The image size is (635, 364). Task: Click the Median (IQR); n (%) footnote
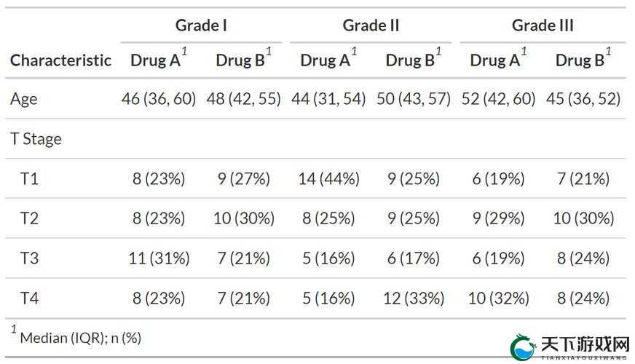[x=81, y=338]
